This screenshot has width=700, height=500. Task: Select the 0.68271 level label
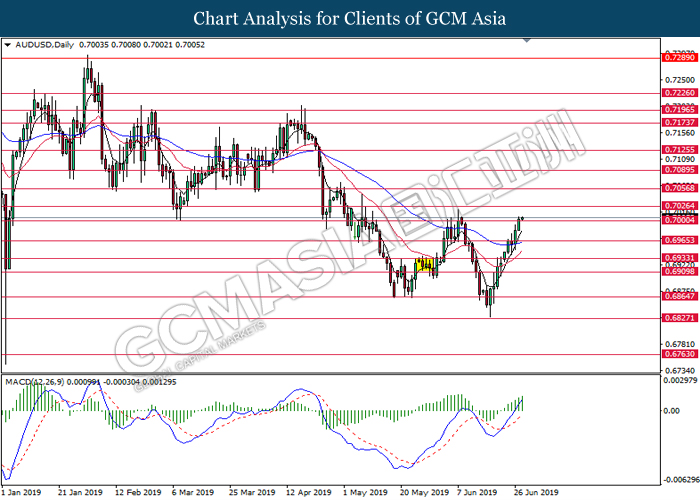pyautogui.click(x=680, y=318)
